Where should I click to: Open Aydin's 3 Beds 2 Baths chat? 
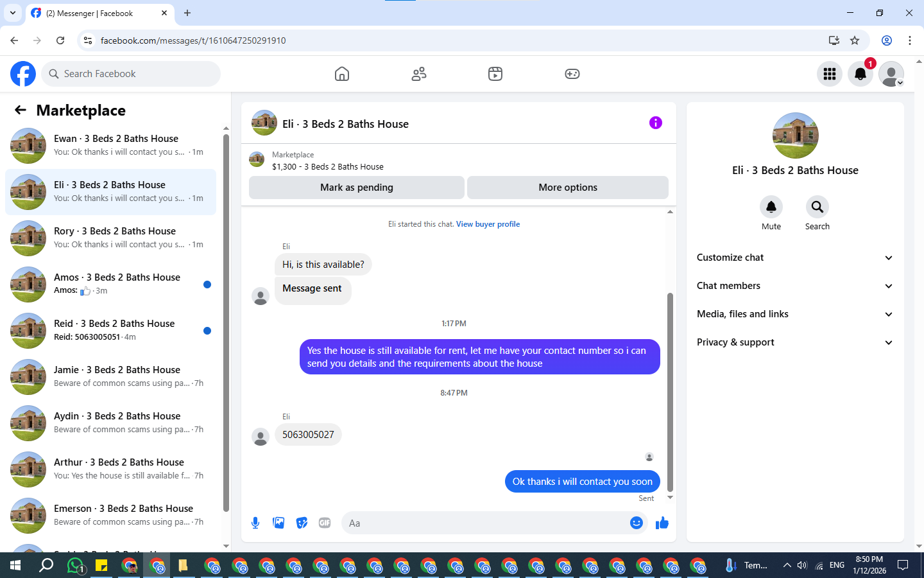[110, 423]
